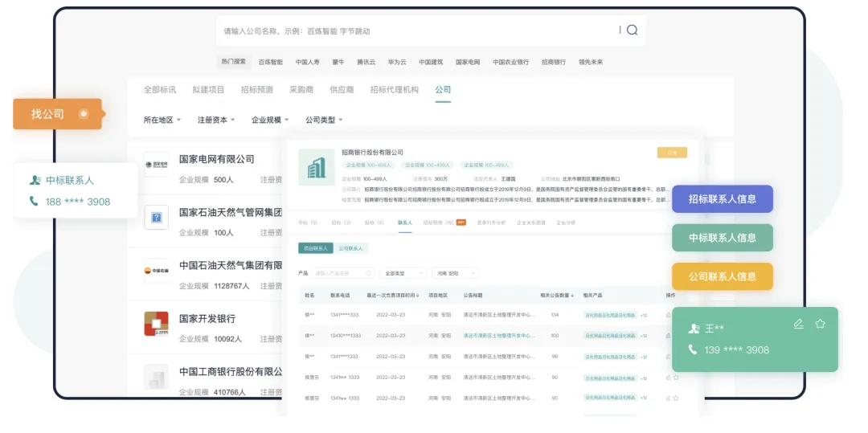This screenshot has height=433, width=868.
Task: Expand the 所在地区 filter dropdown
Action: pyautogui.click(x=163, y=120)
